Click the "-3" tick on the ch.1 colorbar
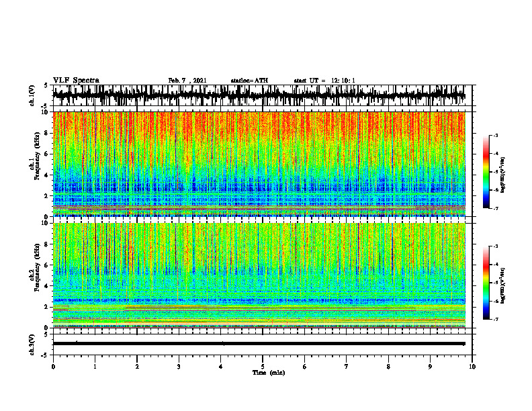532x411 pixels. (x=496, y=136)
